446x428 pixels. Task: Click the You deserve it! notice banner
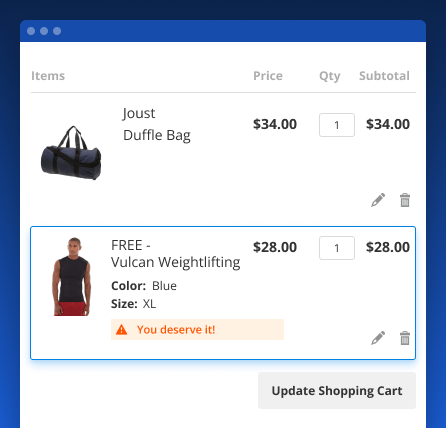pyautogui.click(x=197, y=330)
